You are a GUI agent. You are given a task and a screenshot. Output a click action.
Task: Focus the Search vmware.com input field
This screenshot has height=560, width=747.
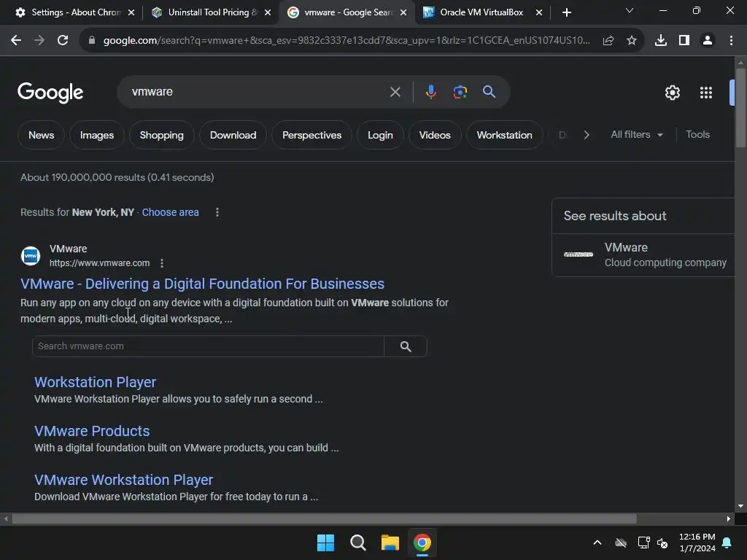pyautogui.click(x=208, y=346)
